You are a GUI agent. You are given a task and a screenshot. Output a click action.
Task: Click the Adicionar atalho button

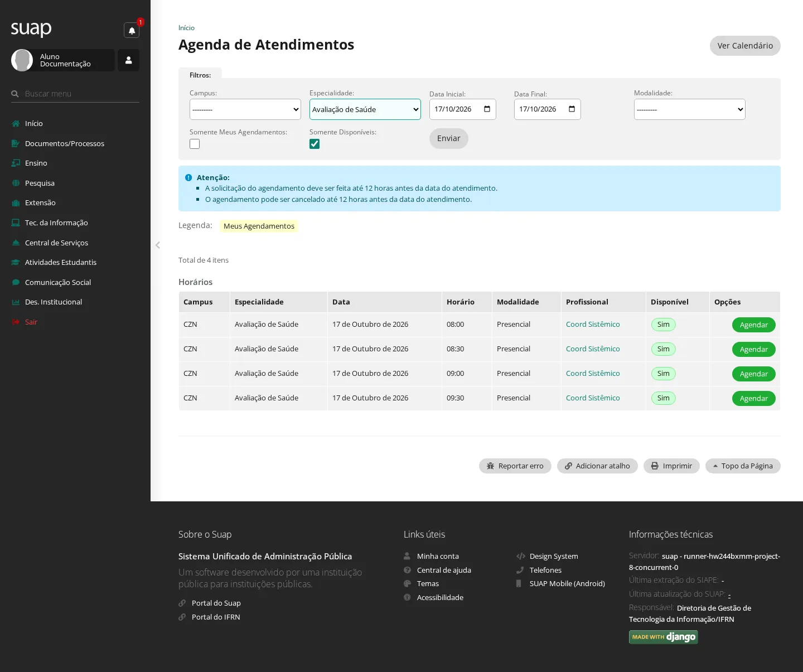click(x=597, y=466)
